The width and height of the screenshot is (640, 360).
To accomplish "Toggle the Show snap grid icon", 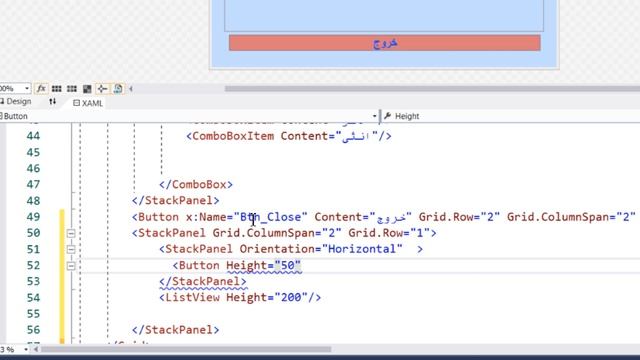I will (x=56, y=89).
